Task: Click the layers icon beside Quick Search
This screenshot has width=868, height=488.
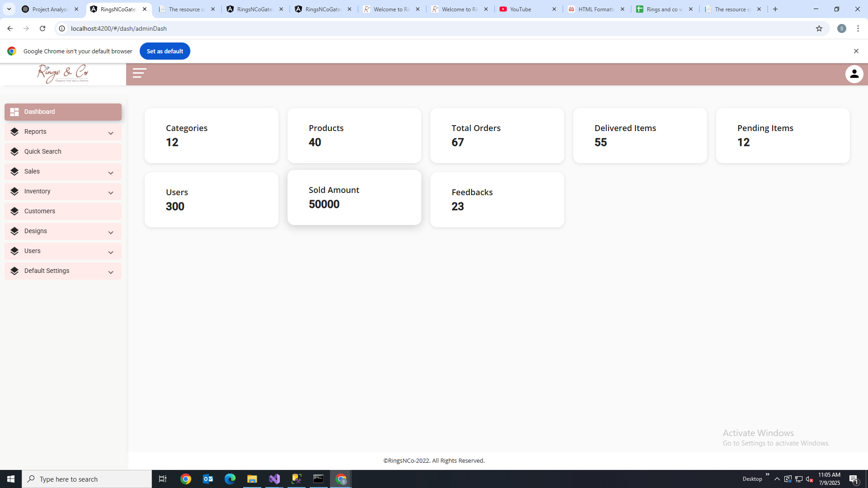Action: pyautogui.click(x=14, y=152)
